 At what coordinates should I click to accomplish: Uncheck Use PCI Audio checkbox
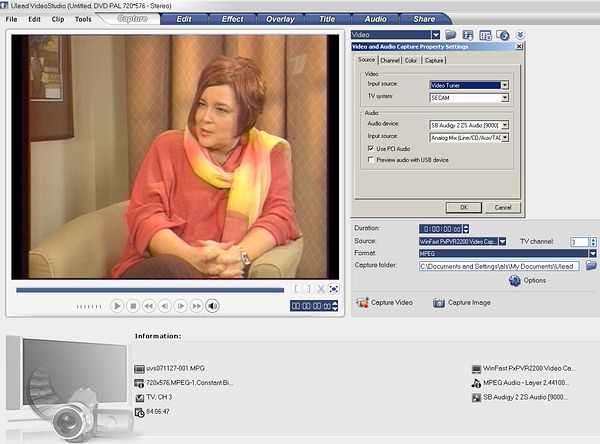click(371, 148)
